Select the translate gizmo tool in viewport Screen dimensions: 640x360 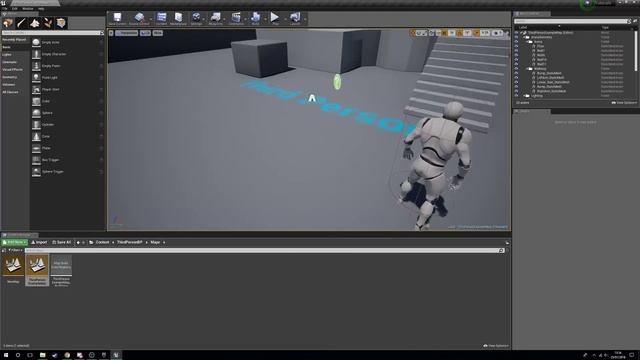click(x=413, y=33)
